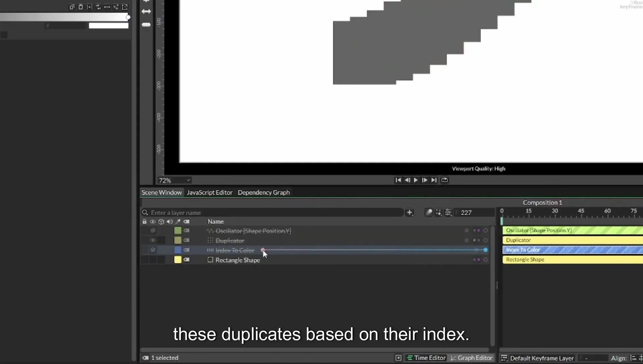Open the viewport zoom percentage dropdown
643x364 pixels.
[x=174, y=180]
